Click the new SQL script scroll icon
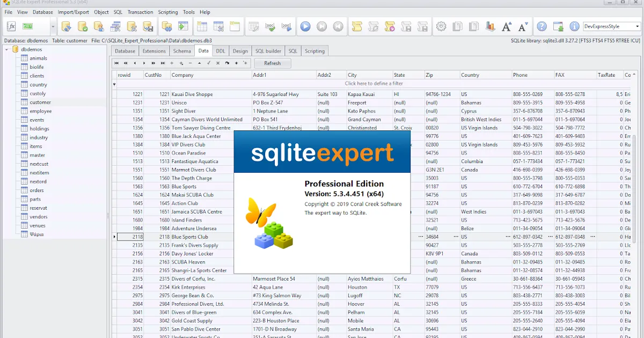This screenshot has width=644, height=338. 356,26
